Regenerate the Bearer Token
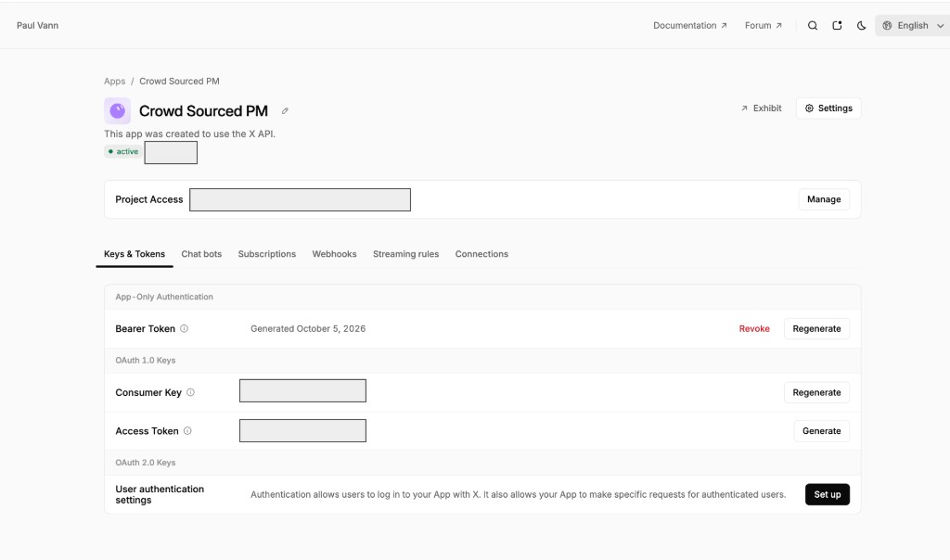 816,329
